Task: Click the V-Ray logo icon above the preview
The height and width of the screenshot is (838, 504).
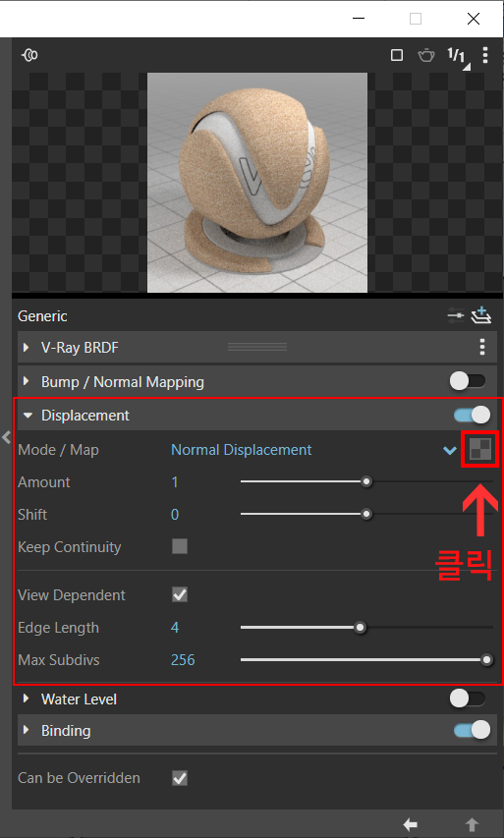Action: click(29, 54)
